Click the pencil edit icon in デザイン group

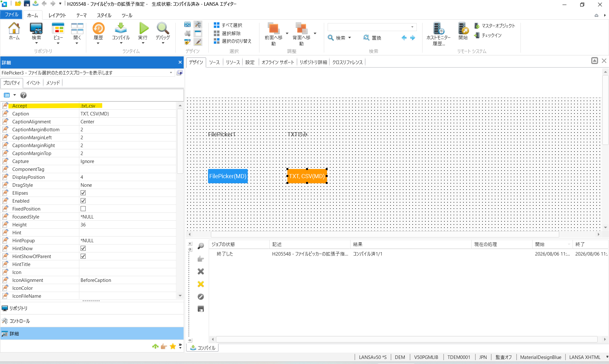[x=198, y=42]
